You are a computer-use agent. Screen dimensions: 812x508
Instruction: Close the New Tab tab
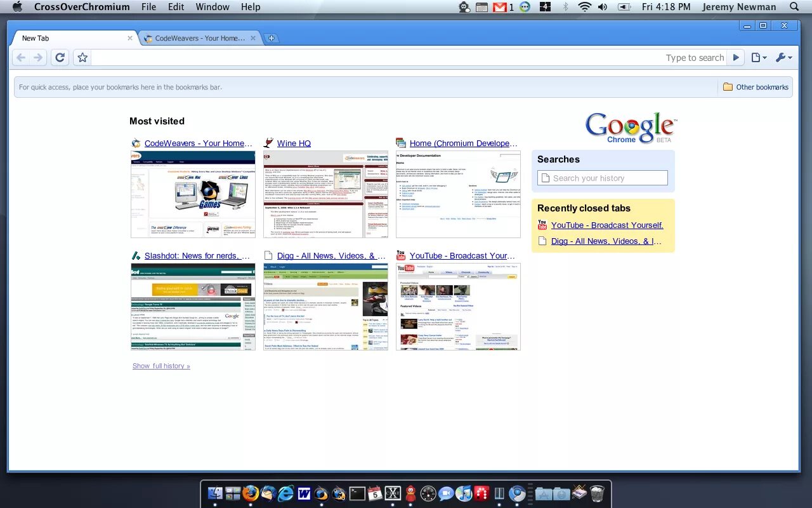pos(130,38)
